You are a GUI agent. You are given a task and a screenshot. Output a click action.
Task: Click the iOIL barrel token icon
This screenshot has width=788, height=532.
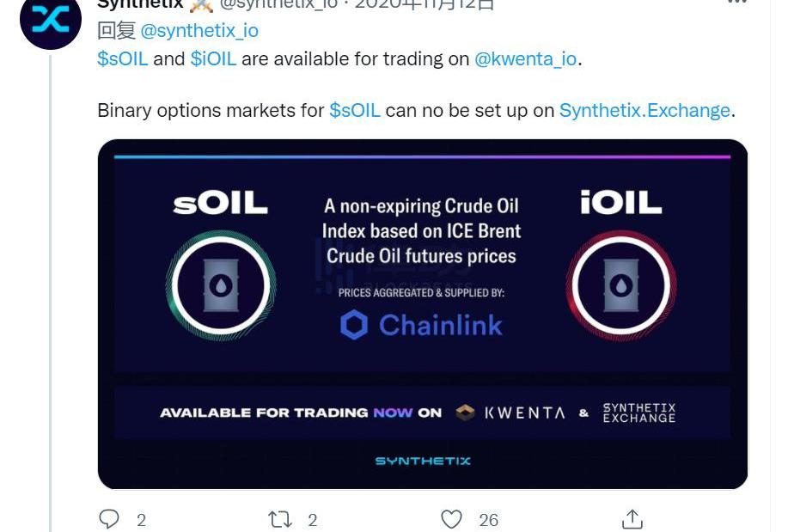pyautogui.click(x=621, y=285)
